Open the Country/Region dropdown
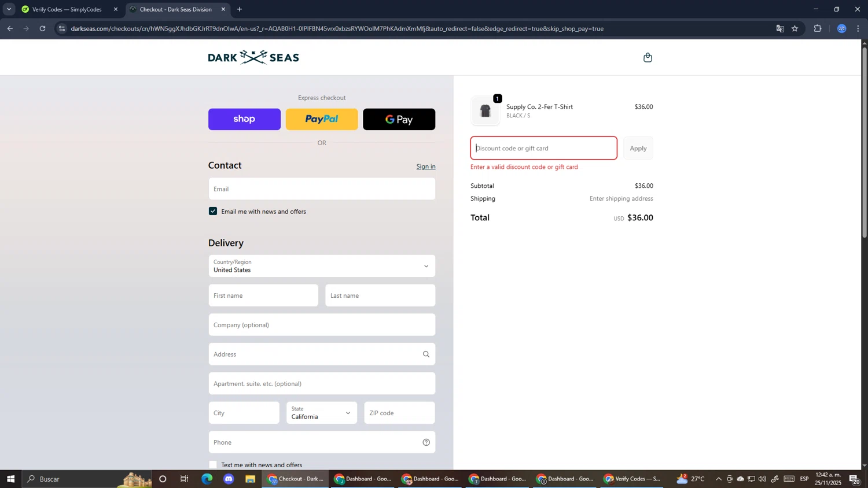 322,266
